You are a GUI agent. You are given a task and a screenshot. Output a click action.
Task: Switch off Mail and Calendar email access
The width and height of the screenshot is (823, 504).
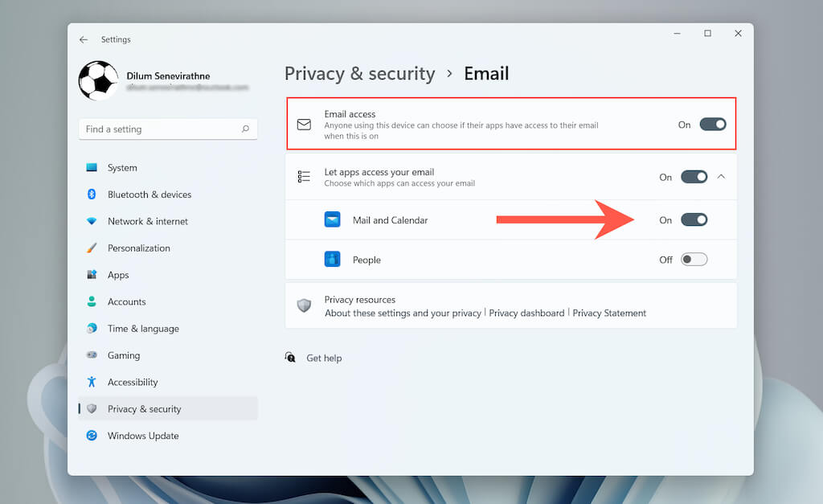(694, 220)
